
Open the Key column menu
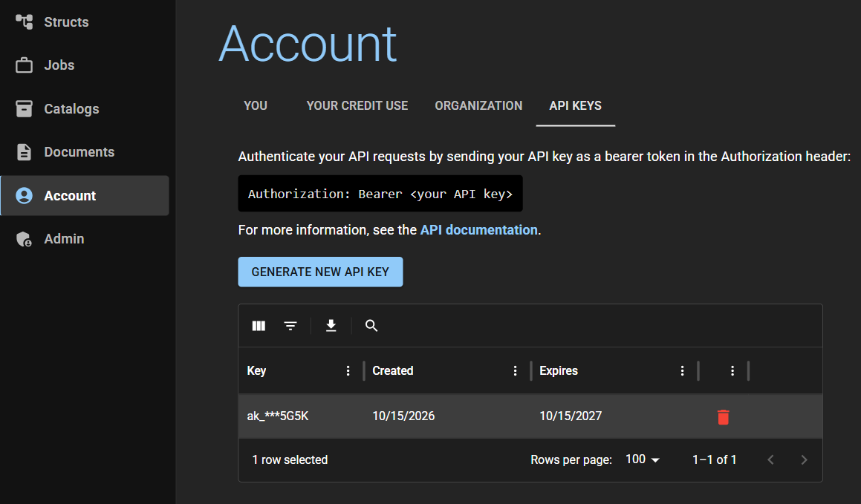[x=348, y=370]
